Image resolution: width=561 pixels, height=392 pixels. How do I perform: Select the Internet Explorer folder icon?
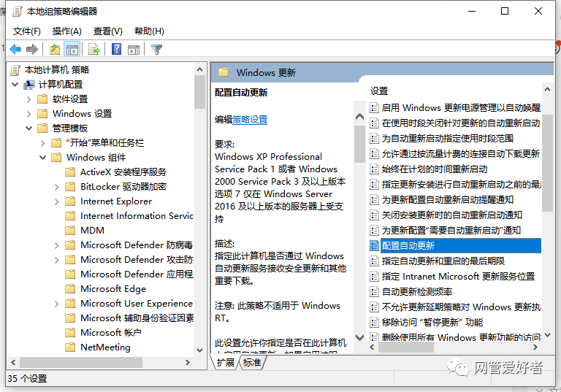pyautogui.click(x=70, y=201)
